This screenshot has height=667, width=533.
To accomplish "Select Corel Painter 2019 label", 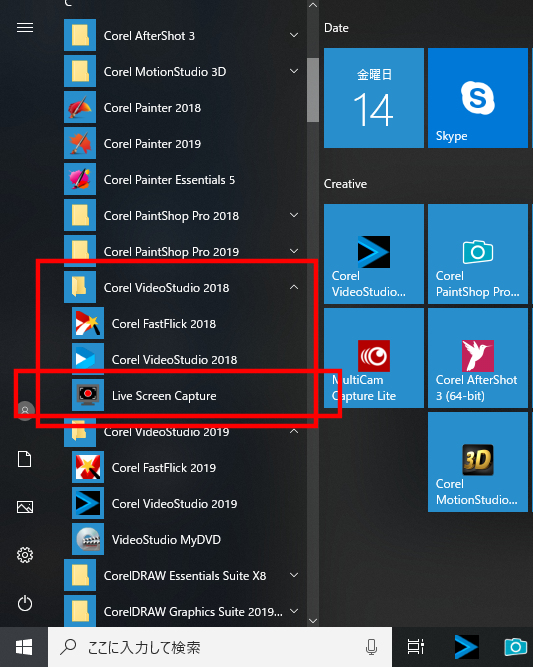I will 152,144.
